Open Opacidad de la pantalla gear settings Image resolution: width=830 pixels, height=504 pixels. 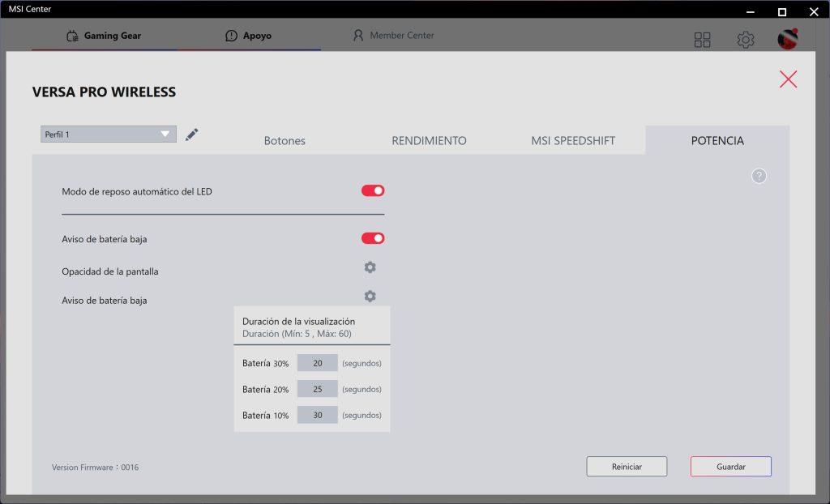point(370,267)
